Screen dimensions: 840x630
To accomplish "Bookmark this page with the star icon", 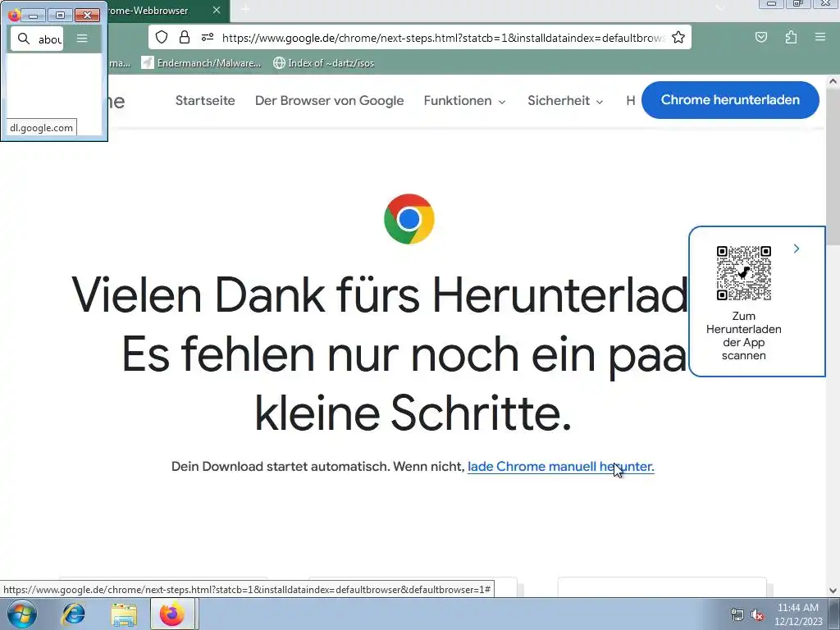I will (678, 37).
